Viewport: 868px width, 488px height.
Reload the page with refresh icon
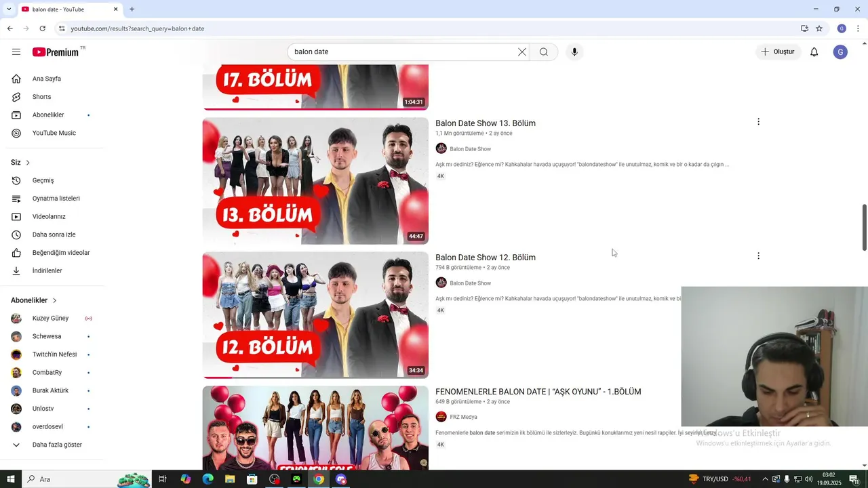point(42,28)
